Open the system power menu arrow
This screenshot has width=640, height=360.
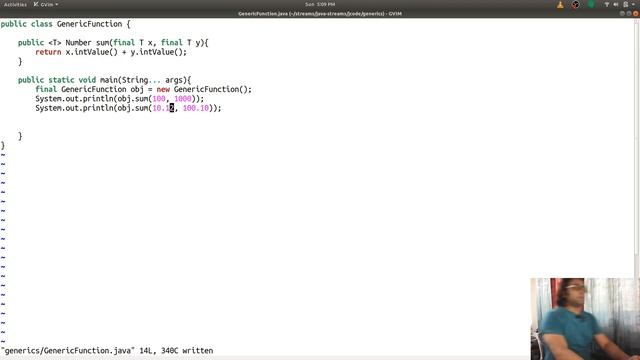point(633,4)
